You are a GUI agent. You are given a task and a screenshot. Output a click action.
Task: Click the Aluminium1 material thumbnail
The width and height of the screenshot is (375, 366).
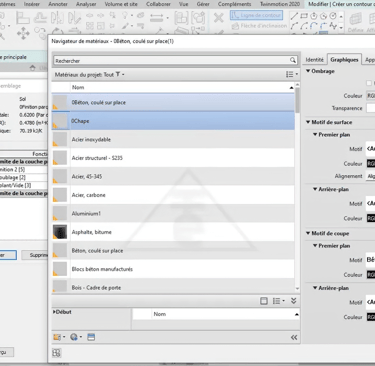click(60, 213)
